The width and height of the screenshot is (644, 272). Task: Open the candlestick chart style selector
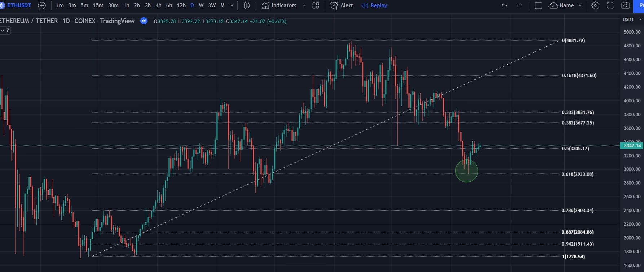coord(247,5)
